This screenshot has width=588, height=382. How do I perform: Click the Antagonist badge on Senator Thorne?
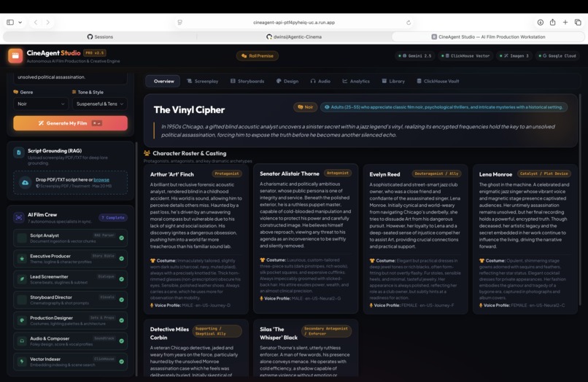pos(338,174)
